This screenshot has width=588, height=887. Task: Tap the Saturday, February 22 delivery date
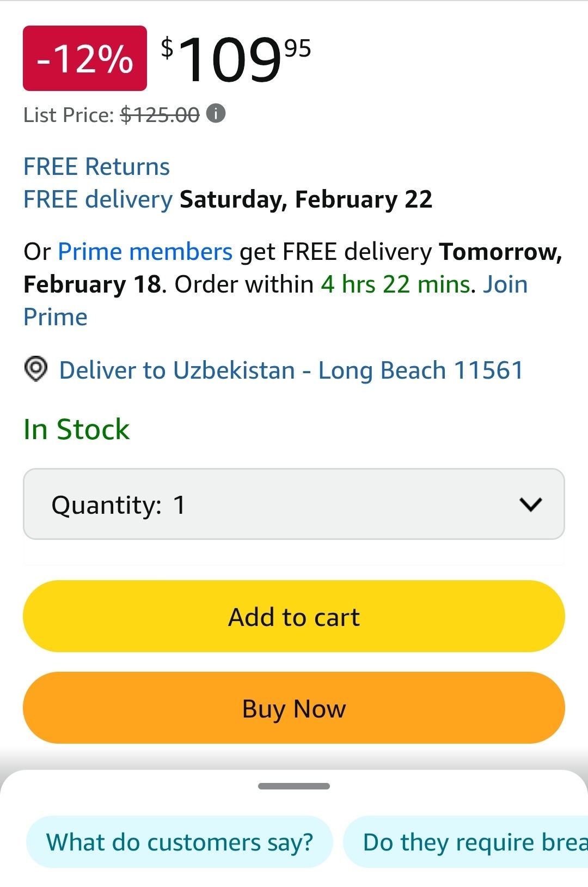coord(306,199)
